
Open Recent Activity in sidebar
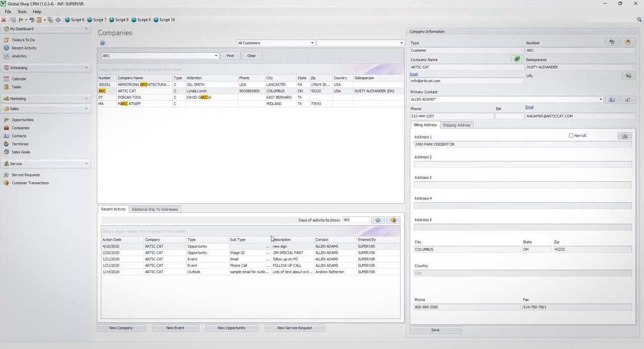tap(24, 48)
